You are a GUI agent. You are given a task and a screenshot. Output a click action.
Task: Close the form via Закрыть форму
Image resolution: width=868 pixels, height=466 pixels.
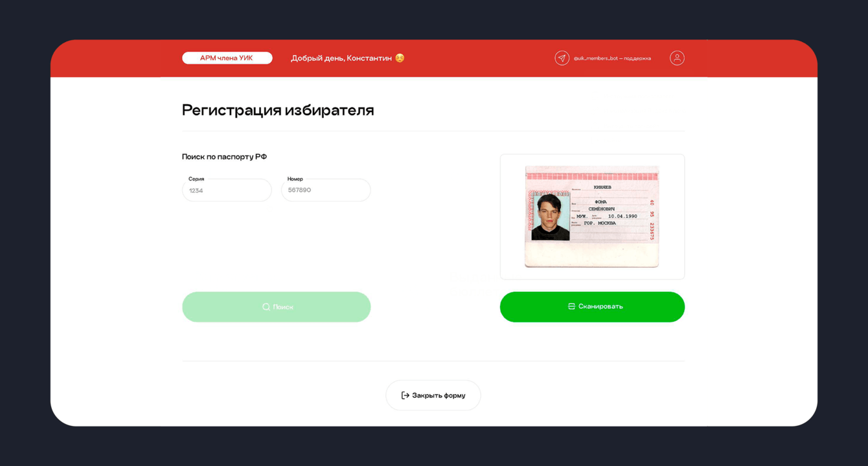tap(433, 395)
